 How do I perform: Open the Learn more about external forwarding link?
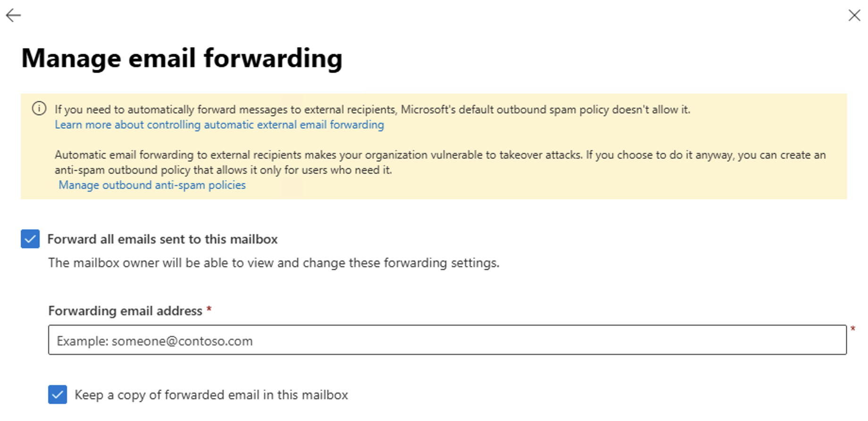click(x=219, y=125)
